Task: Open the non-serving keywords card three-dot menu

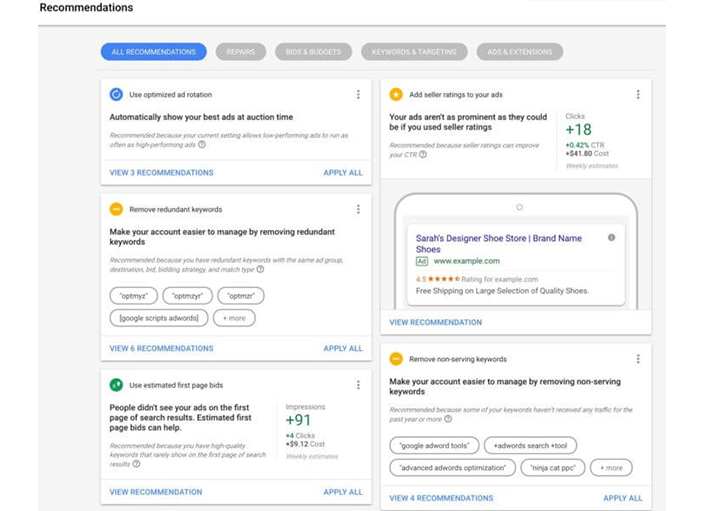Action: click(x=638, y=359)
